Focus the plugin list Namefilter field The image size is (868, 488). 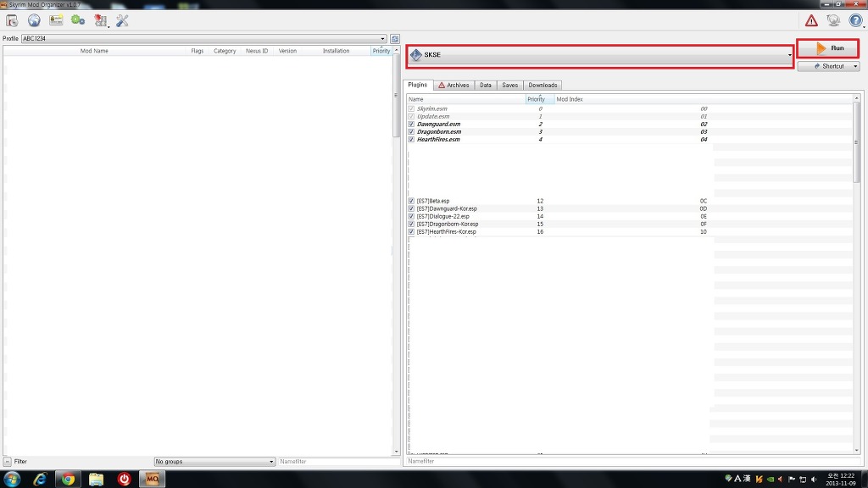[x=634, y=461]
